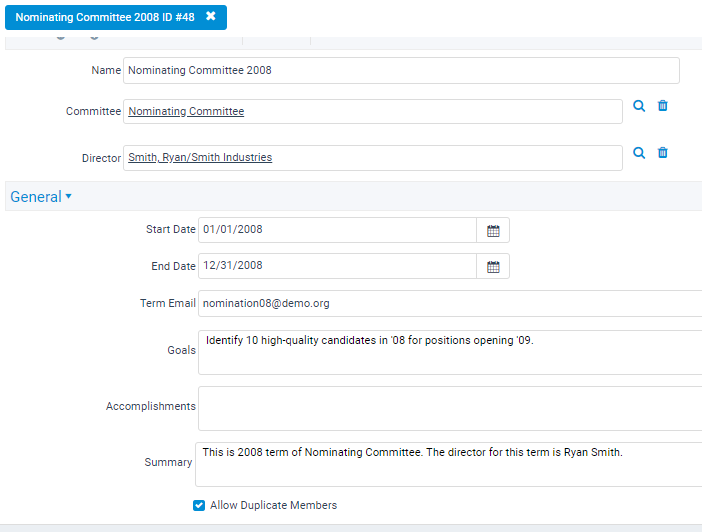Open the Start Date calendar picker
The image size is (702, 532).
point(493,231)
